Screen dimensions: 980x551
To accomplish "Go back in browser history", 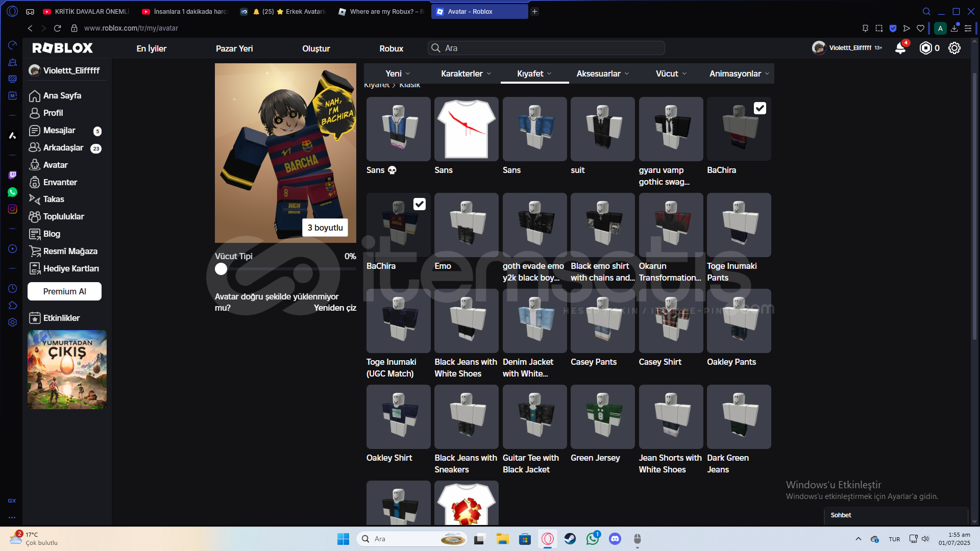I will (x=30, y=28).
